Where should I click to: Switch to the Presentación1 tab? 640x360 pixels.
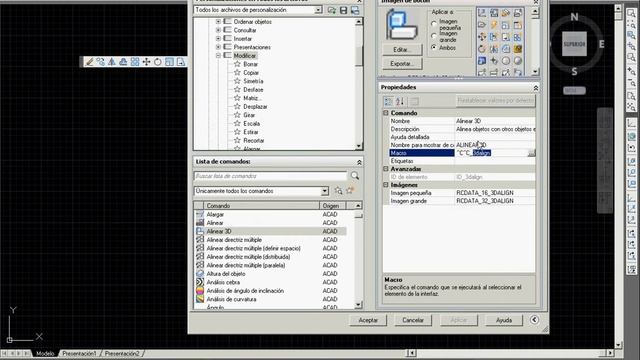click(x=80, y=353)
